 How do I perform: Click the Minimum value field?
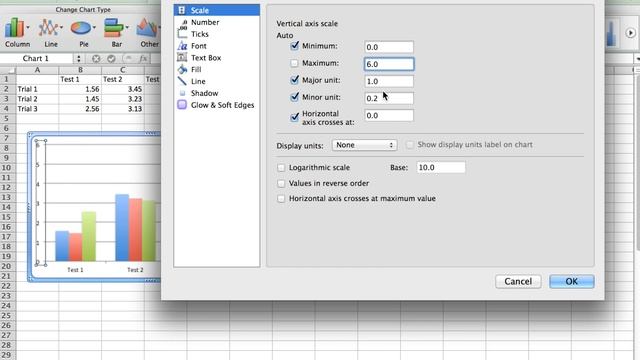[389, 47]
